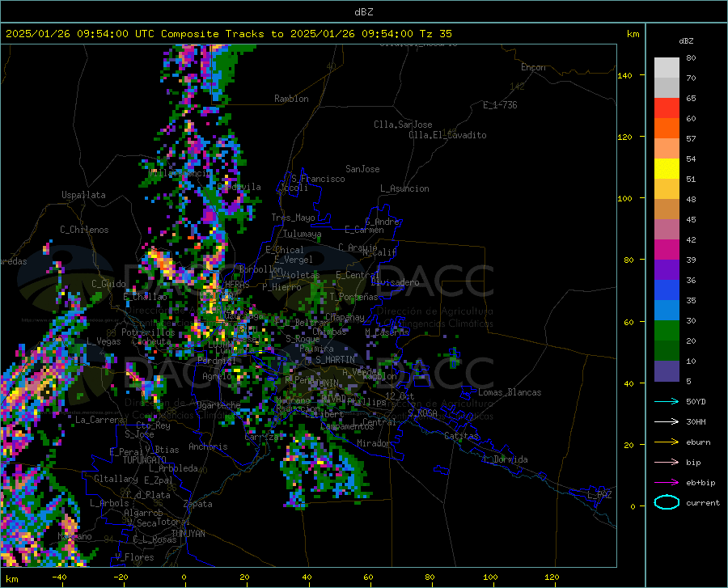The height and width of the screenshot is (588, 728).
Task: Click the '120' tick on bottom km axis
Action: pos(552,577)
